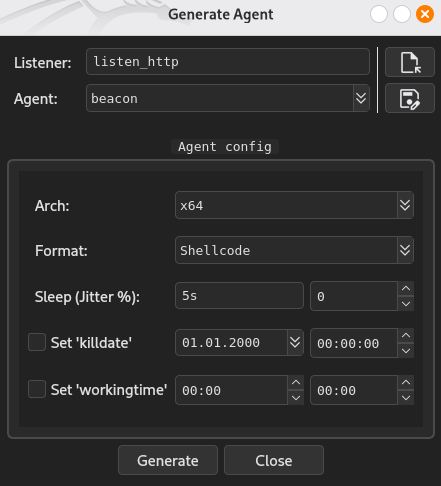Click the Sleep 5s input field
This screenshot has height=486, width=441.
[239, 296]
